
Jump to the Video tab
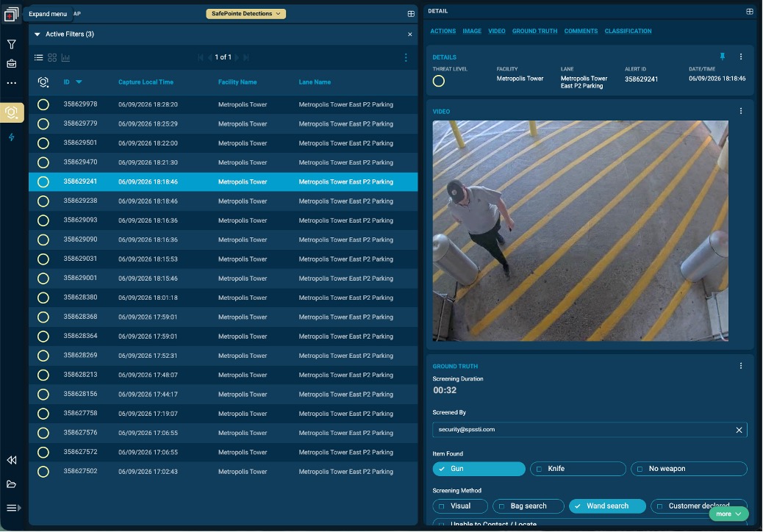[497, 31]
